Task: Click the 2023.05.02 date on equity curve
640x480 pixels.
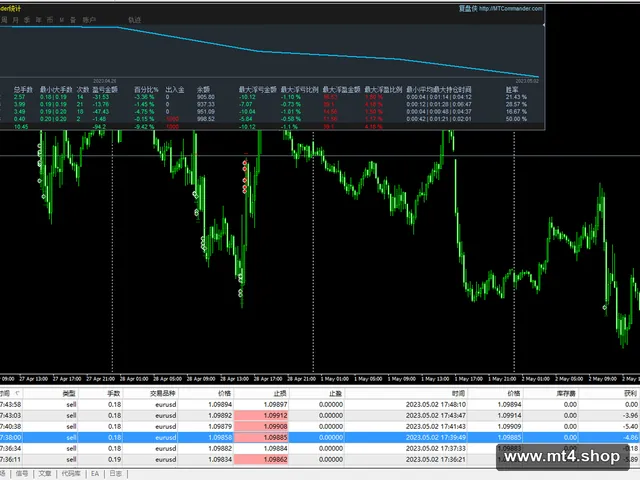Action: (527, 81)
